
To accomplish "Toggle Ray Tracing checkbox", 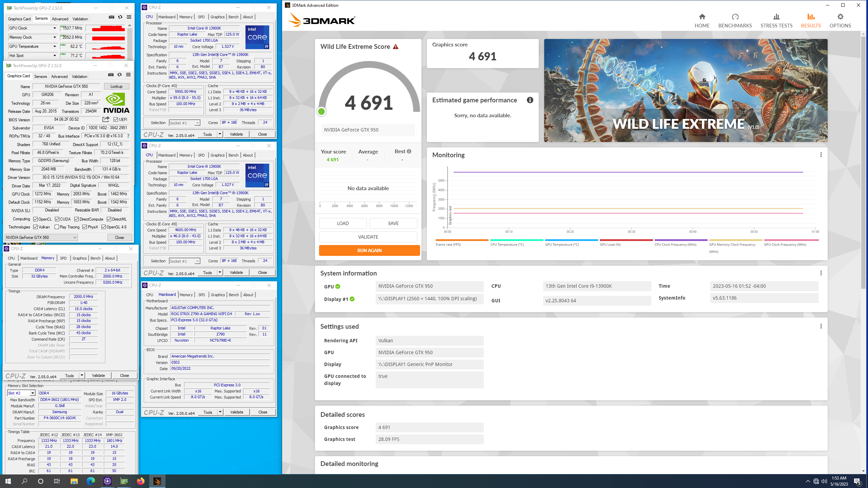I will click(x=57, y=227).
